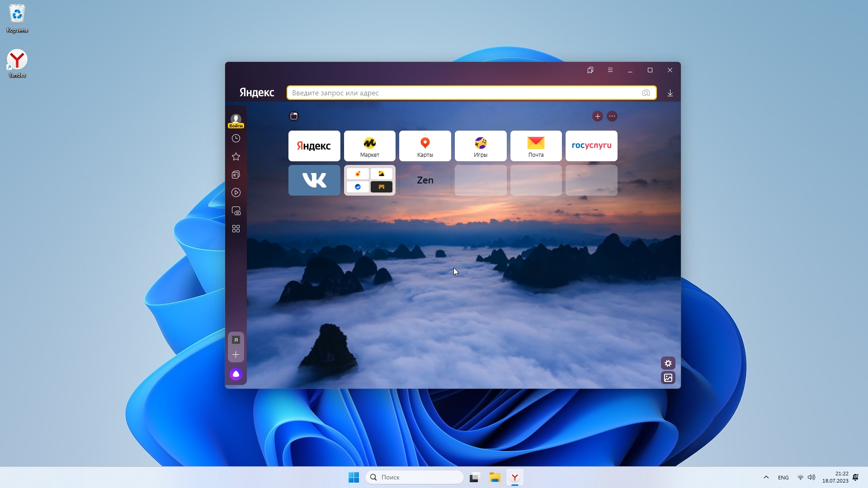868x488 pixels.
Task: Open the Маркет tile
Action: 369,146
